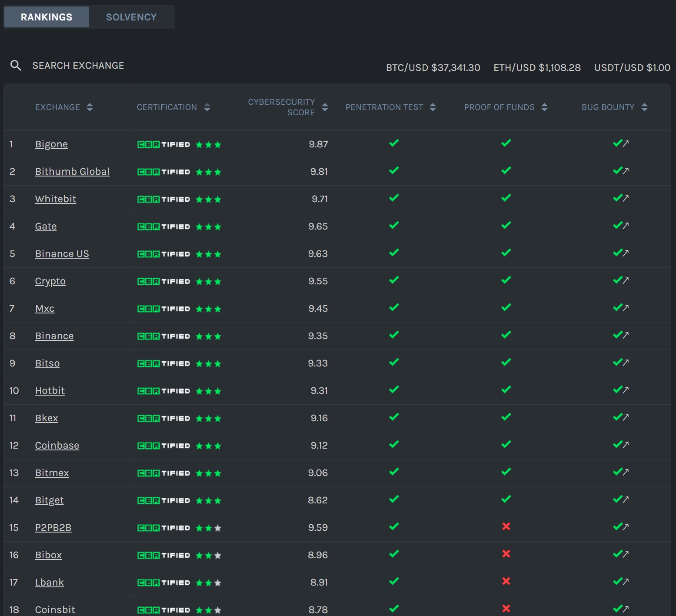
Task: Click the USDT/USD $1.00 price ticker
Action: click(632, 68)
